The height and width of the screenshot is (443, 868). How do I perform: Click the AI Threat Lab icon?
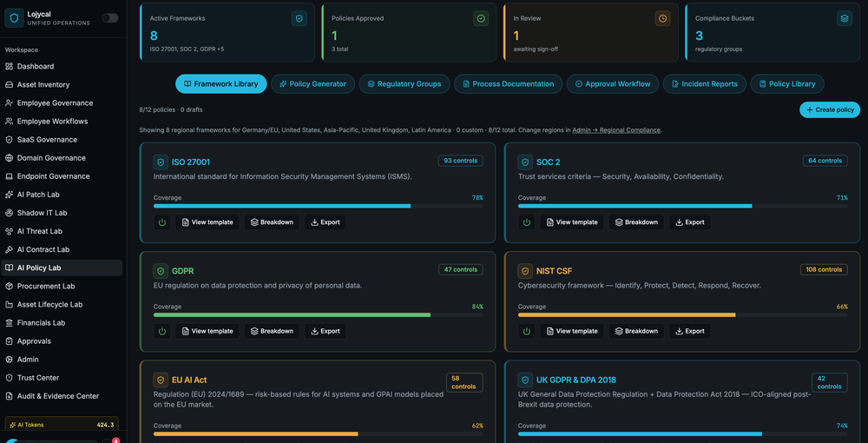point(9,231)
